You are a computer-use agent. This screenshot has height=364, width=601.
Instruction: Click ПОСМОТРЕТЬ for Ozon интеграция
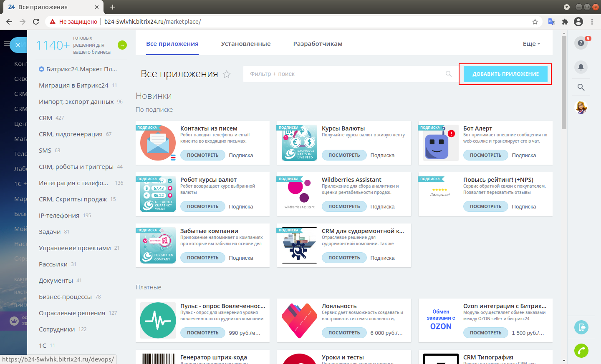[x=486, y=333]
